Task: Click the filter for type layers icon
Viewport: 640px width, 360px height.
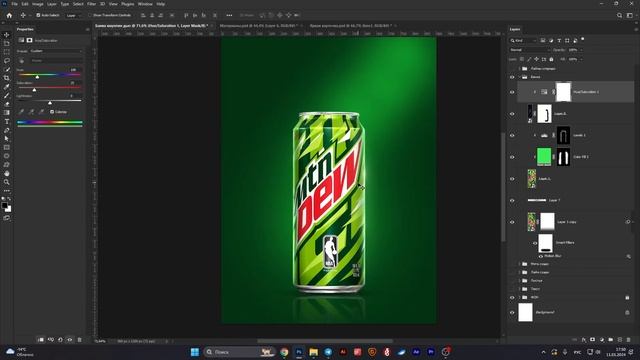Action: pos(559,40)
